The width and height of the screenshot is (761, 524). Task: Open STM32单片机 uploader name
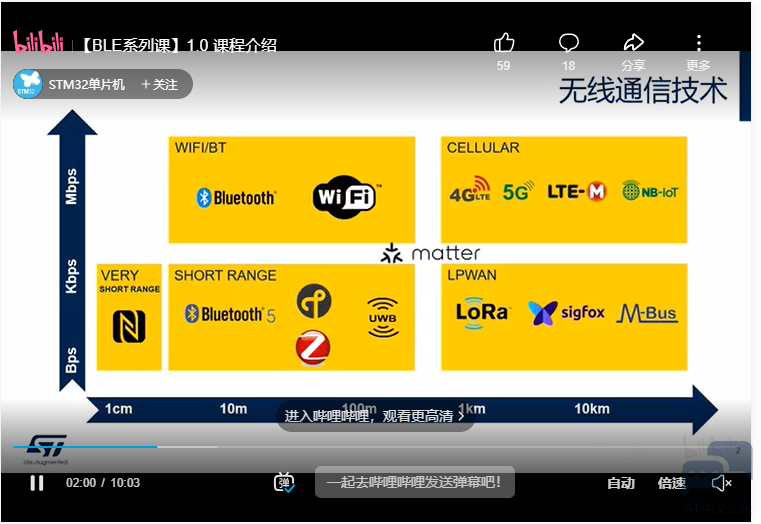click(x=86, y=84)
